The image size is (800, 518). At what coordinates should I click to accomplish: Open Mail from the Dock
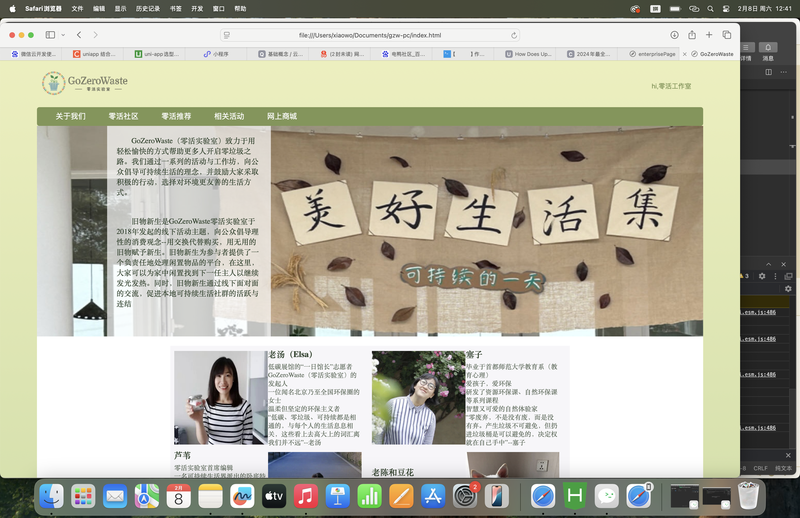[115, 496]
